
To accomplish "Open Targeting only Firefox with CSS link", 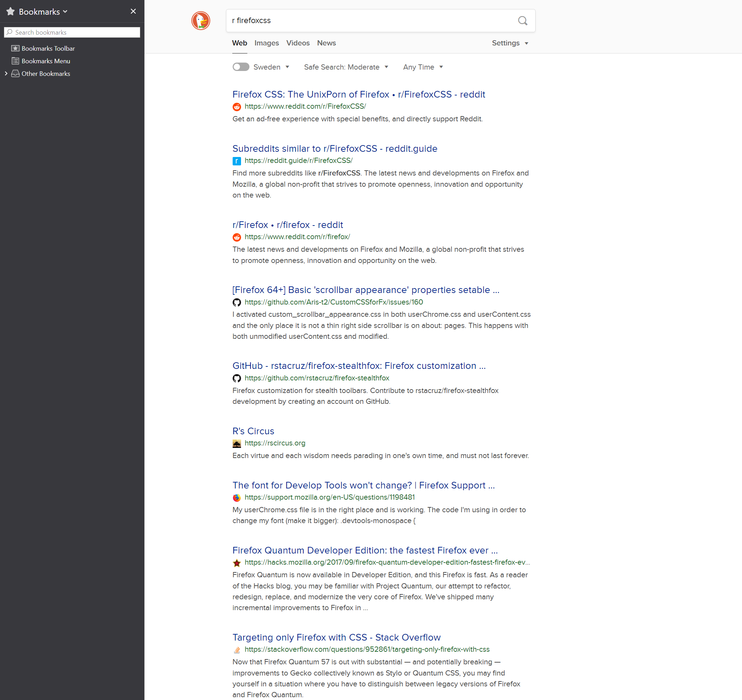I will (x=336, y=637).
